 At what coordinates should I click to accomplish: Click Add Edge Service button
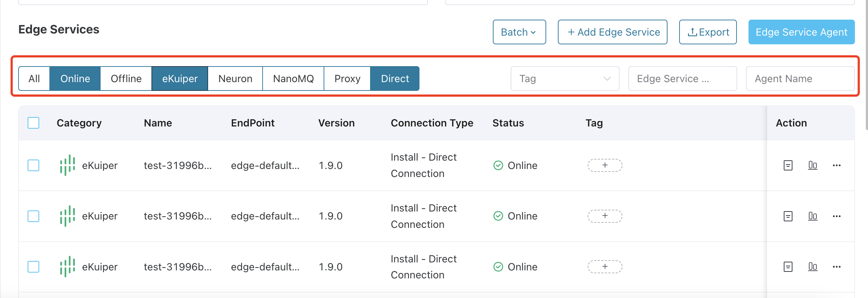click(613, 32)
